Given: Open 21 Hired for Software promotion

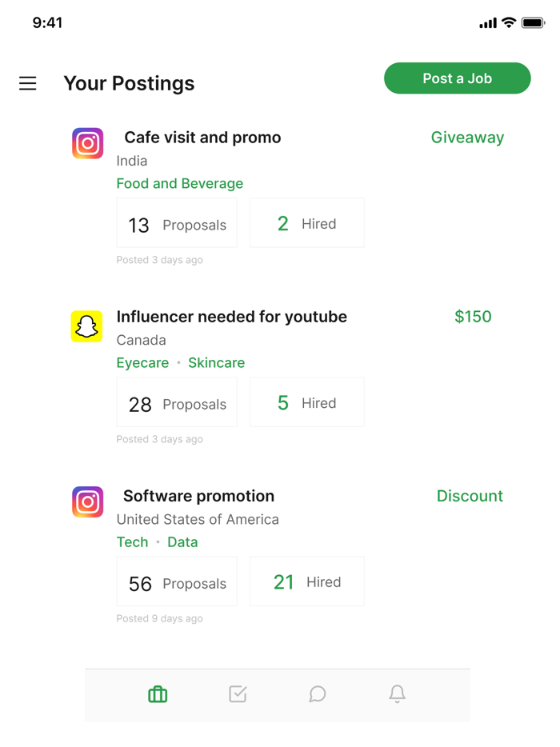Looking at the screenshot, I should [307, 581].
